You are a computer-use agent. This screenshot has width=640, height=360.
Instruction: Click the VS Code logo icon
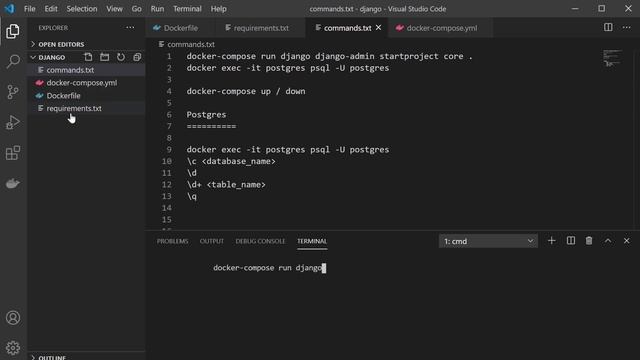[x=10, y=9]
